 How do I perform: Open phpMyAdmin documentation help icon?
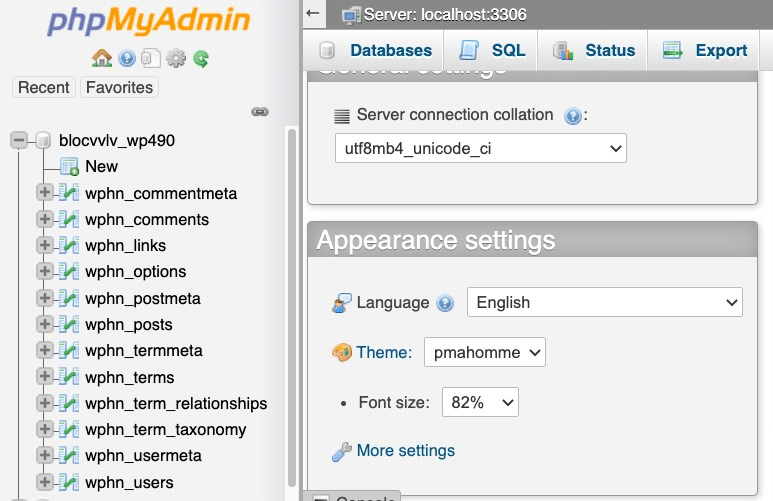[x=127, y=59]
